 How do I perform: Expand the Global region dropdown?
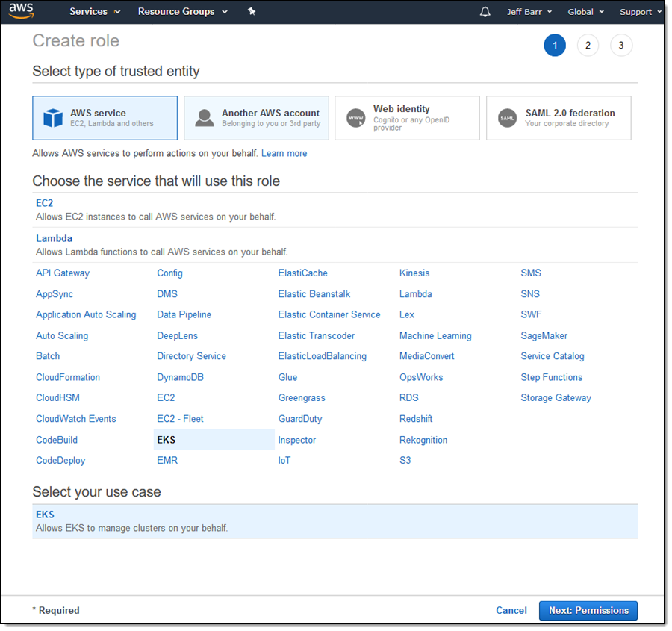[585, 12]
